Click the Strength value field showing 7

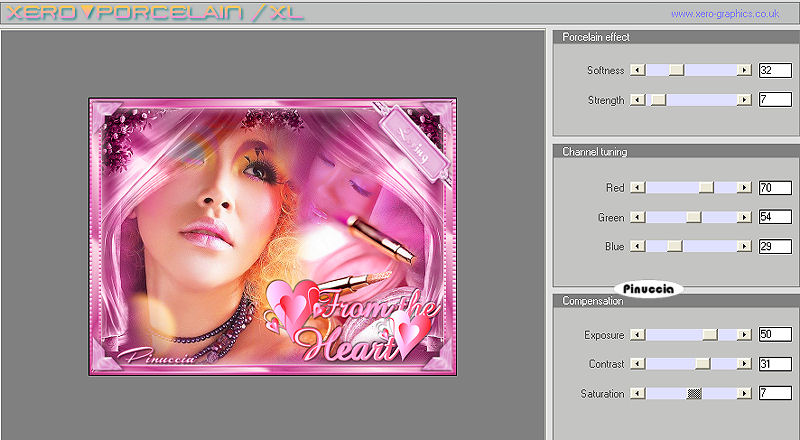775,100
